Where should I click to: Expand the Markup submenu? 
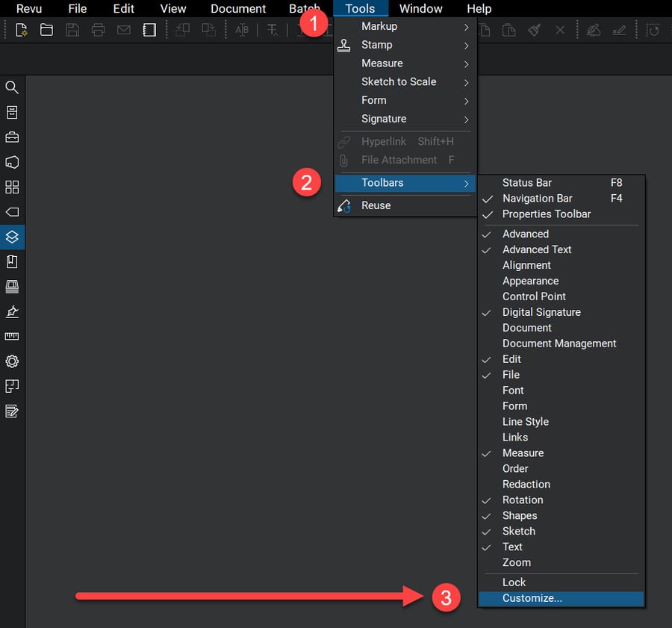tap(379, 25)
